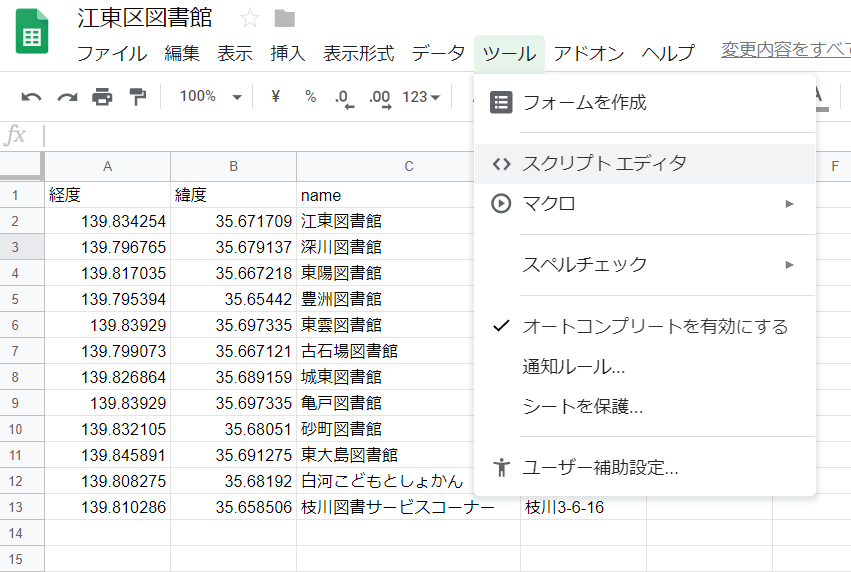
Task: Star the 江東区図書館 document
Action: [x=250, y=18]
